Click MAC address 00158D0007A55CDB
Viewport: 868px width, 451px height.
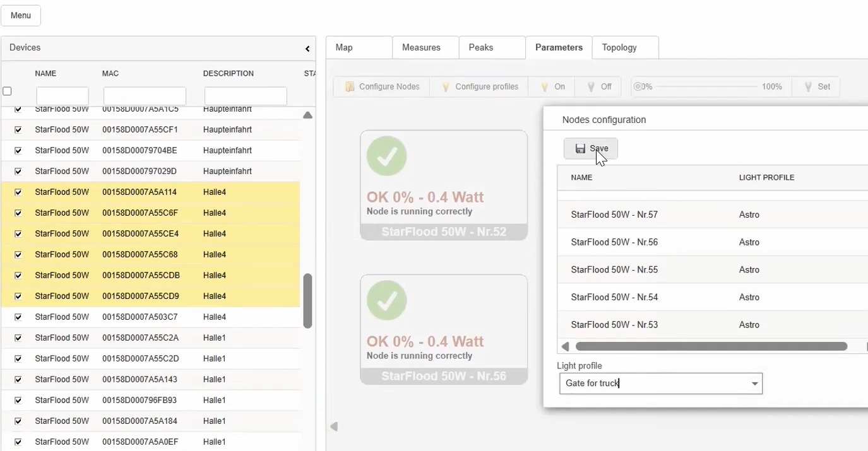pos(141,276)
